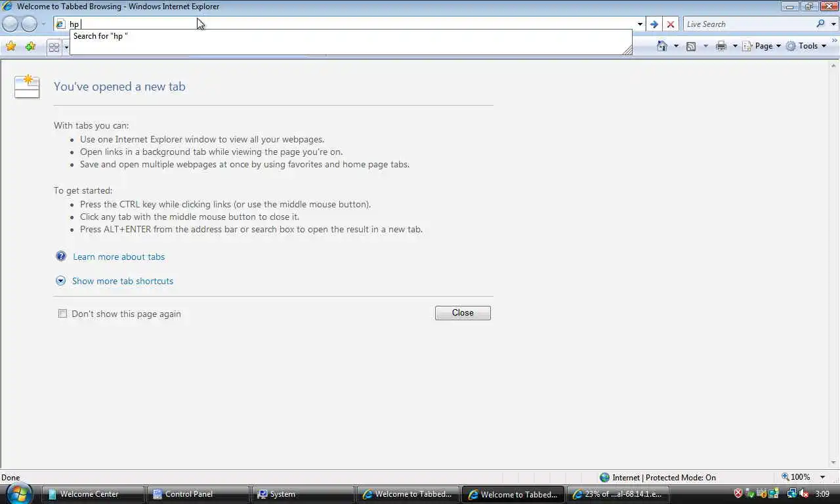Click the Live Search input box
Screen dimensions: 840x504
pyautogui.click(x=748, y=24)
